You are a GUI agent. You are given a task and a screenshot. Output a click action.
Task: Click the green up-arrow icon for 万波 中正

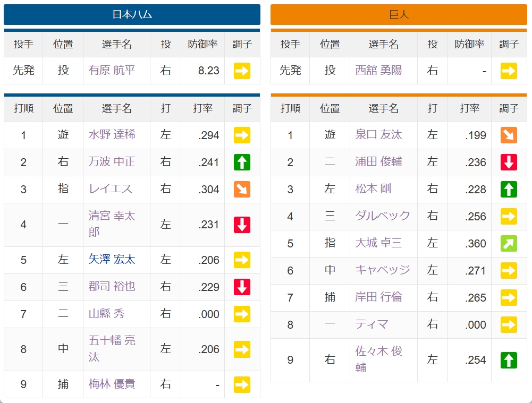pyautogui.click(x=242, y=162)
